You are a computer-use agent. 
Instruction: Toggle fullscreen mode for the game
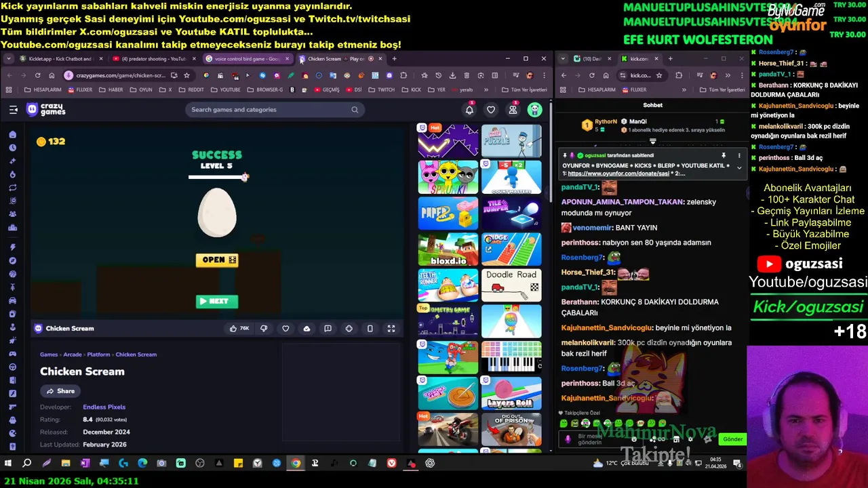391,329
